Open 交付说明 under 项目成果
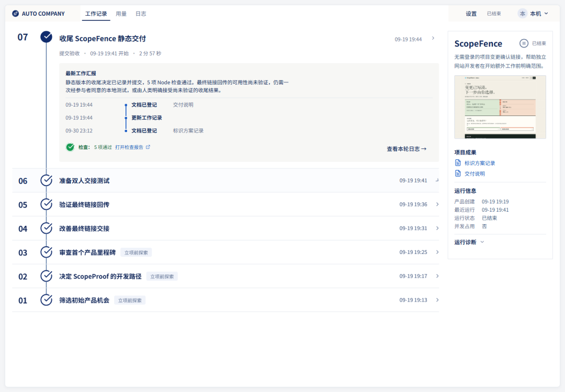The image size is (565, 392). [474, 174]
